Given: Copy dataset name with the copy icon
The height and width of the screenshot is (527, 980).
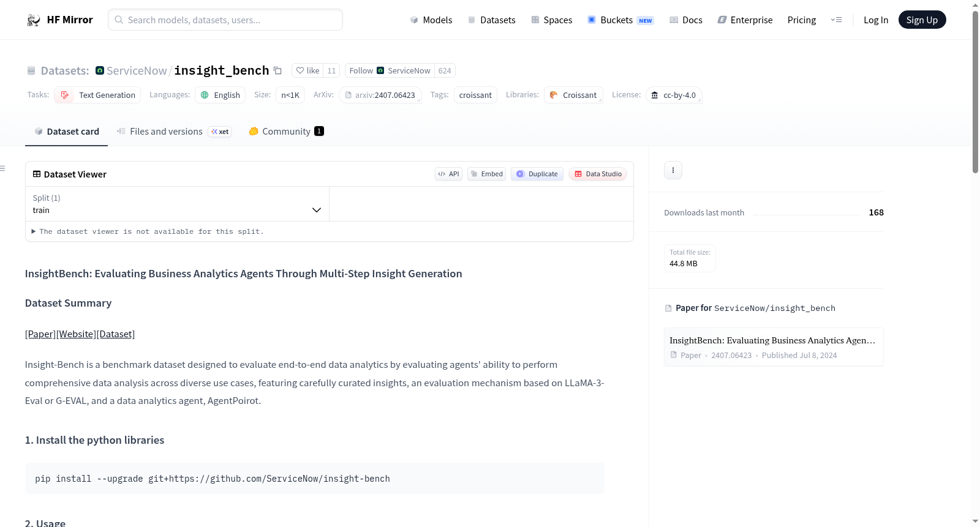Looking at the screenshot, I should tap(277, 70).
